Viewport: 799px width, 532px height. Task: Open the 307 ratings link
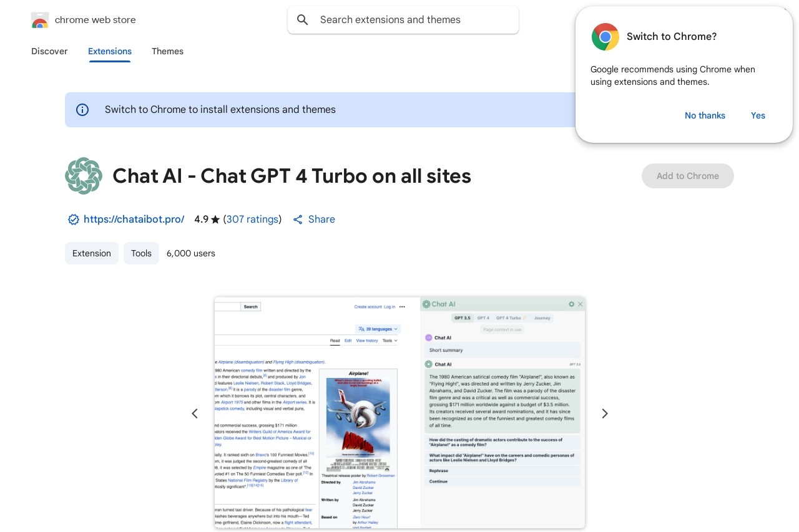pos(252,220)
